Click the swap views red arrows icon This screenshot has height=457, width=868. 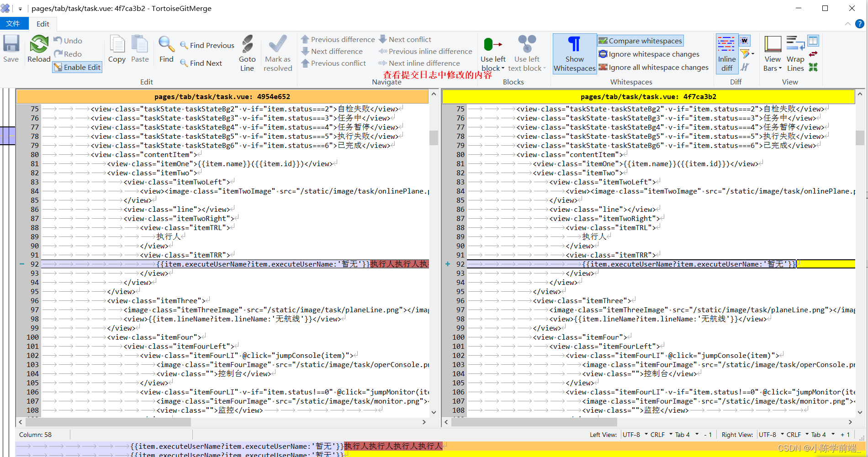(x=813, y=54)
